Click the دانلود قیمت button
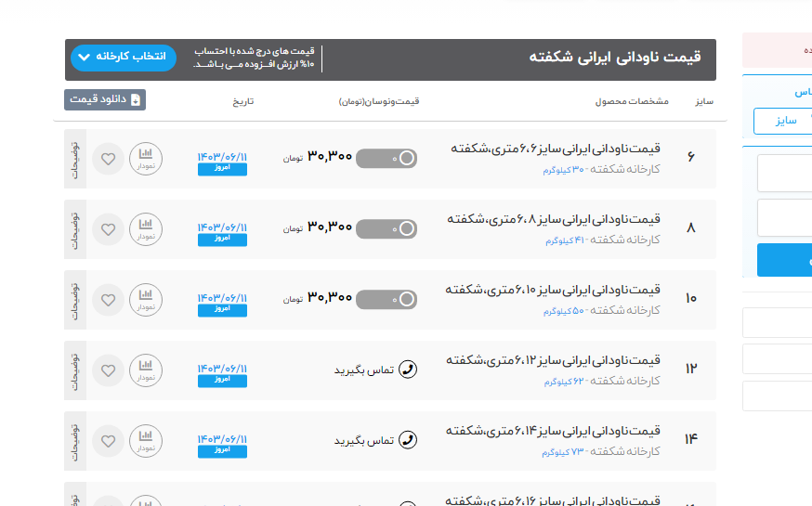The height and width of the screenshot is (506, 812). (x=105, y=99)
